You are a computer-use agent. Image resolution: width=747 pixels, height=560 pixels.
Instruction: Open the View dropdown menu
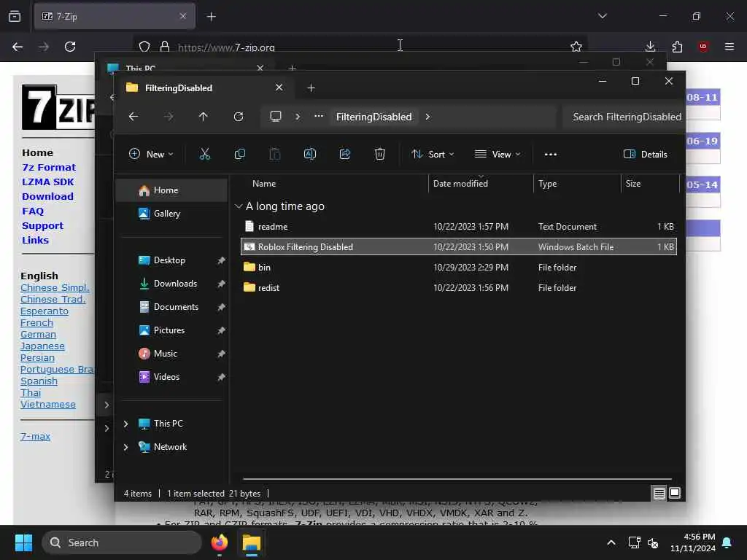pos(498,155)
